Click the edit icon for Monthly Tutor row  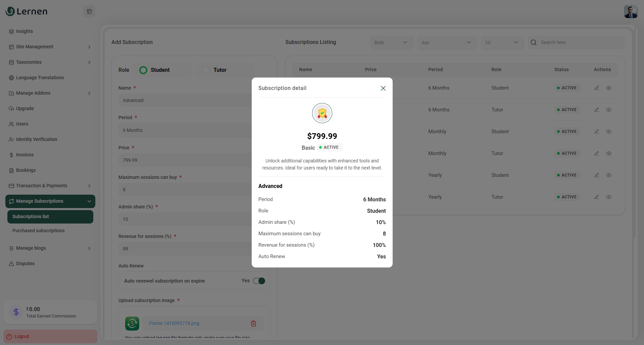pyautogui.click(x=596, y=153)
